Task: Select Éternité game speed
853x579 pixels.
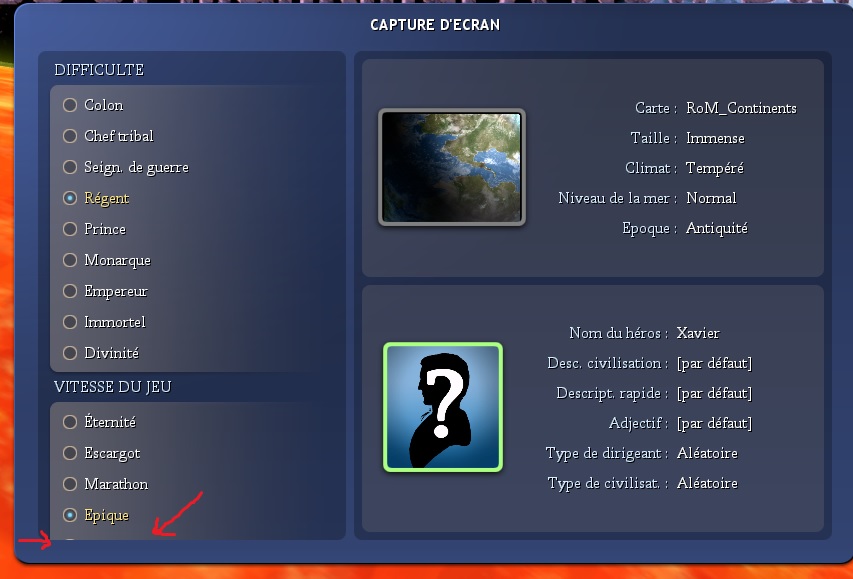Action: click(x=70, y=422)
